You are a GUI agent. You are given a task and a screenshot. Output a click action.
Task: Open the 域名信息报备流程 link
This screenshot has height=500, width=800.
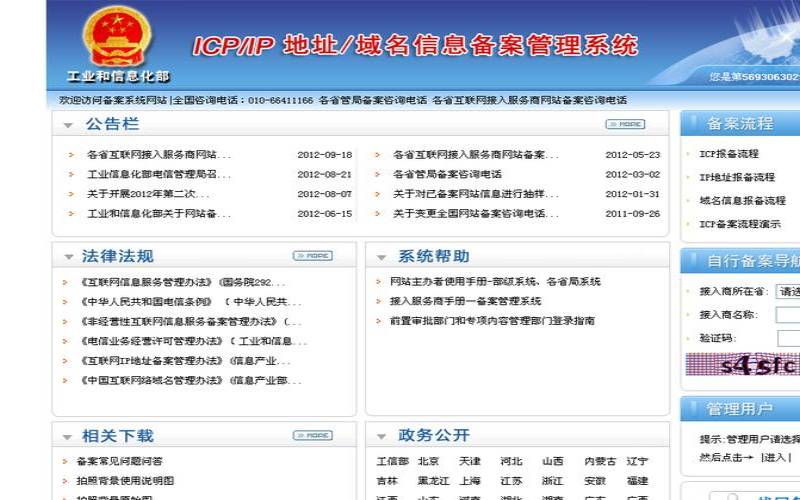pyautogui.click(x=742, y=200)
